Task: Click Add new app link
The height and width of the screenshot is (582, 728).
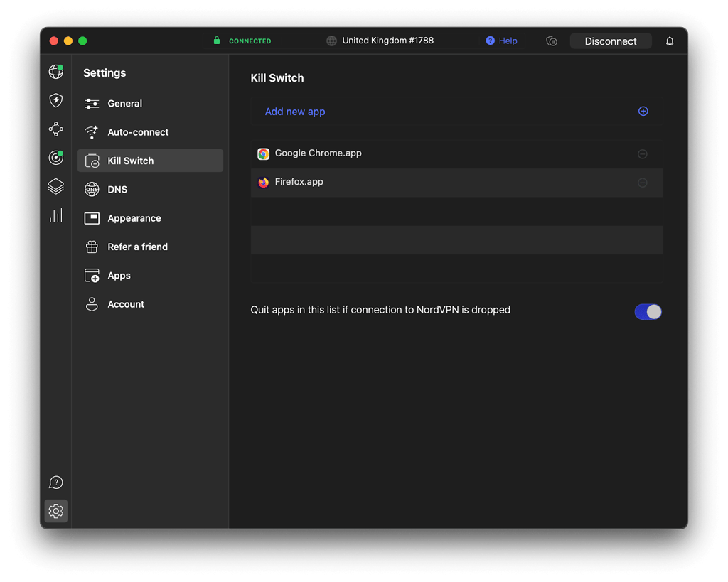Action: coord(295,112)
